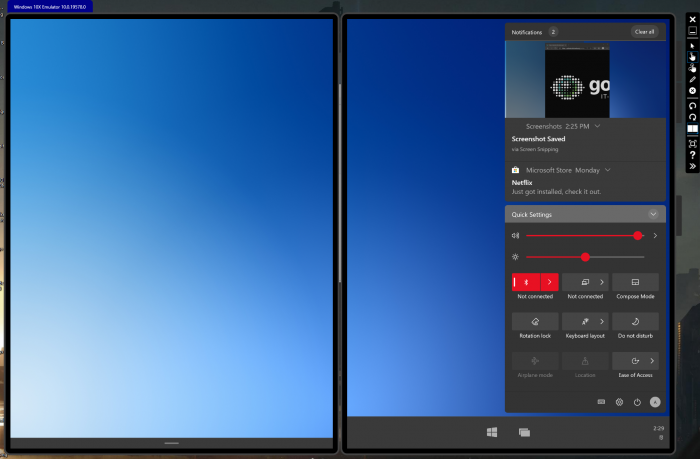Select the mouse pointer mode in emulator toolbar

[692, 46]
